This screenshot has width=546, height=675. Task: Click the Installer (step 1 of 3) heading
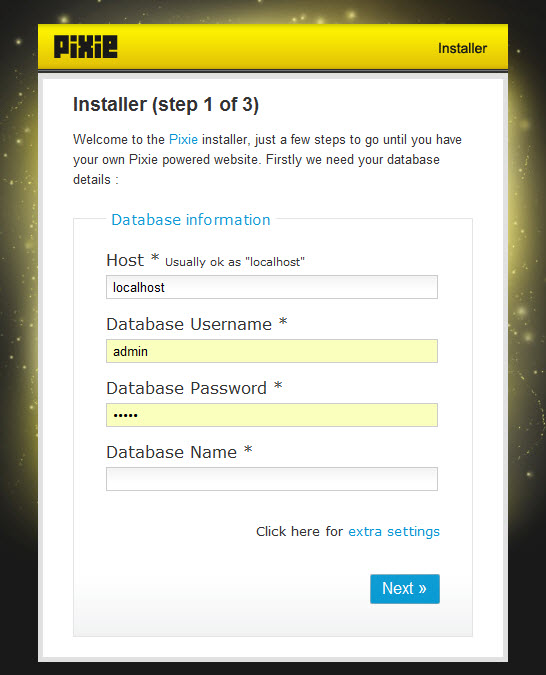pos(166,105)
